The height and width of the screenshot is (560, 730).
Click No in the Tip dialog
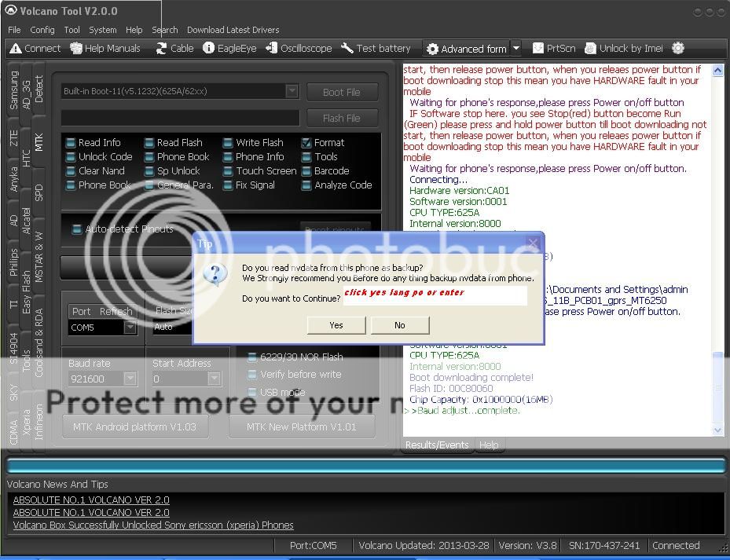(x=400, y=325)
